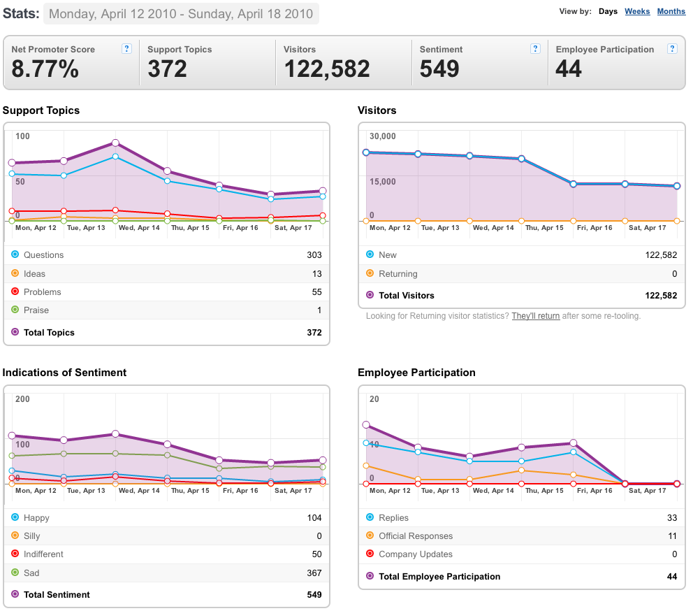
Task: Click the Questions legend marker
Action: point(15,254)
